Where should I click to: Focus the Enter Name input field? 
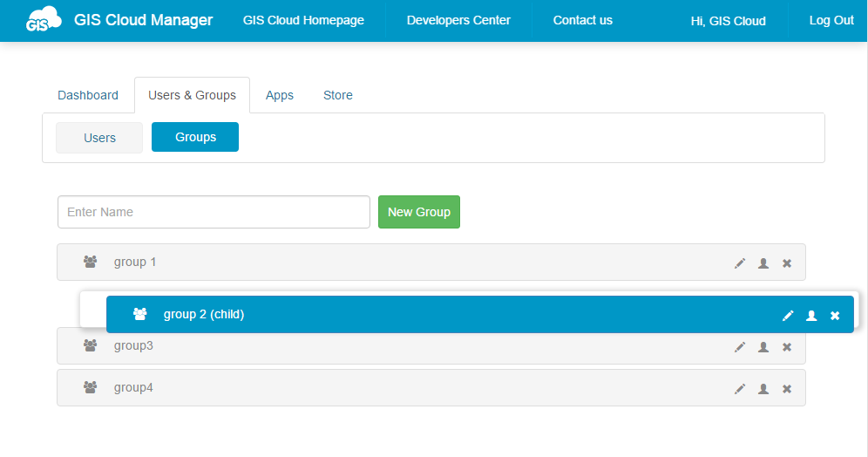click(214, 212)
